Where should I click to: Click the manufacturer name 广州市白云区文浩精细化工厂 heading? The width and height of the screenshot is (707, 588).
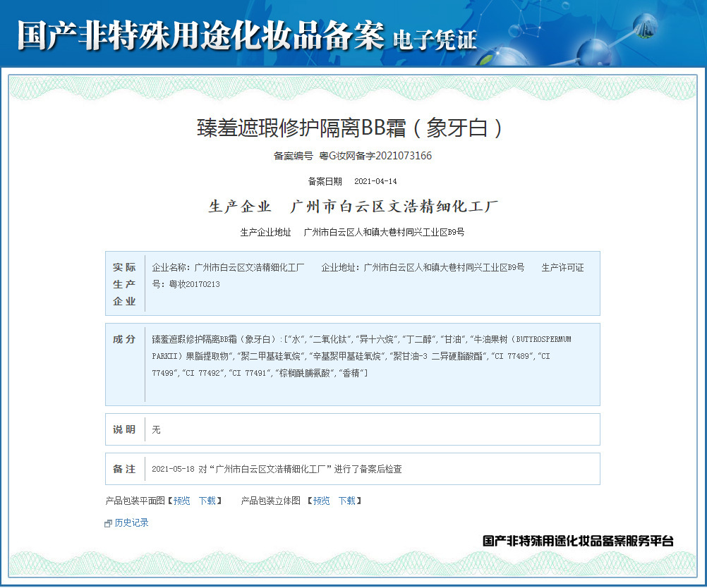[x=394, y=206]
